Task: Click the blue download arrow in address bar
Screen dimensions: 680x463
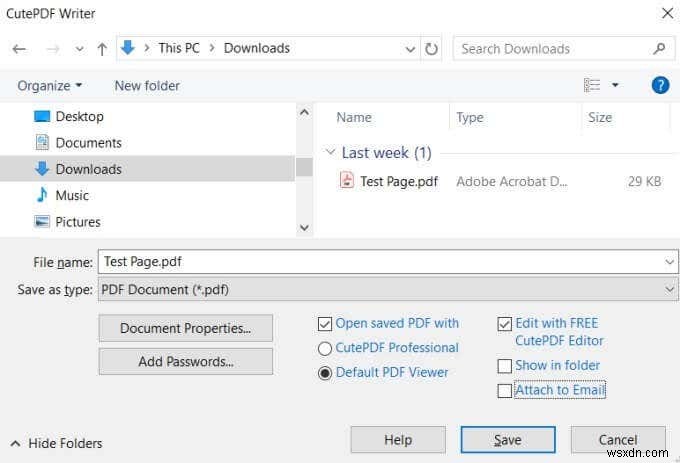Action: coord(128,48)
